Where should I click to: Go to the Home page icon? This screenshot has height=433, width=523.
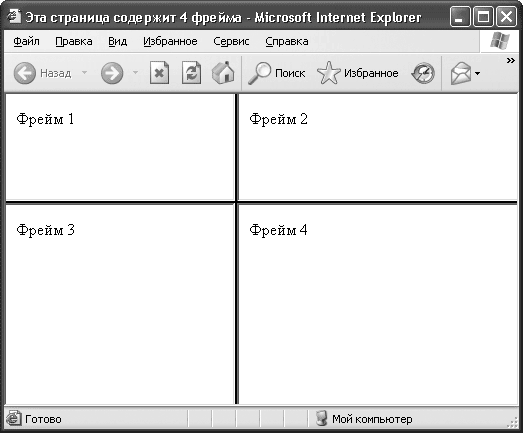pyautogui.click(x=223, y=72)
